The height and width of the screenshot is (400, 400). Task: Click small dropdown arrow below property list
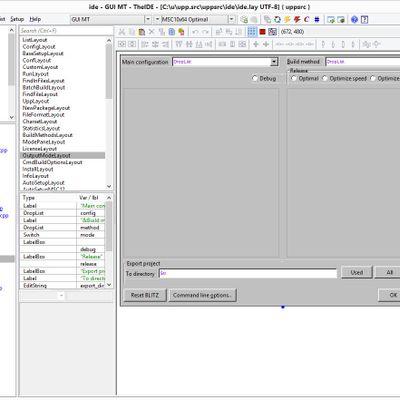point(61,295)
